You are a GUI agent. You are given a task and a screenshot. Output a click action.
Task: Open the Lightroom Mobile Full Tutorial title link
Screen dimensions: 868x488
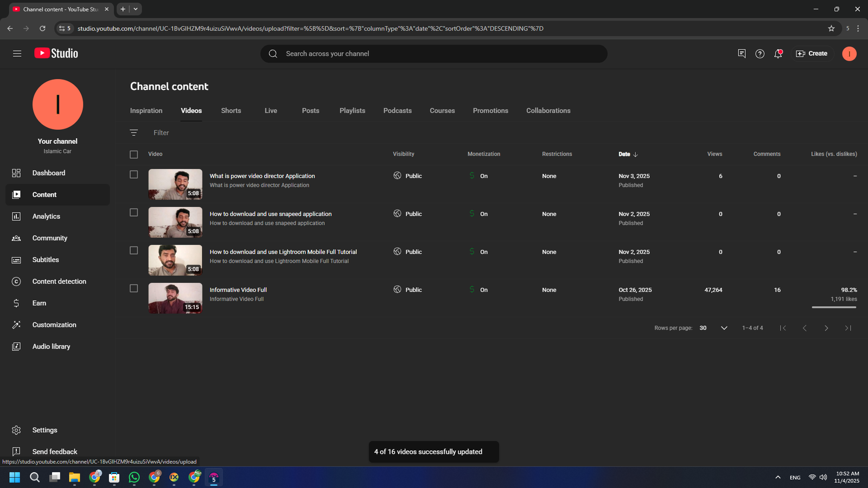tap(283, 252)
